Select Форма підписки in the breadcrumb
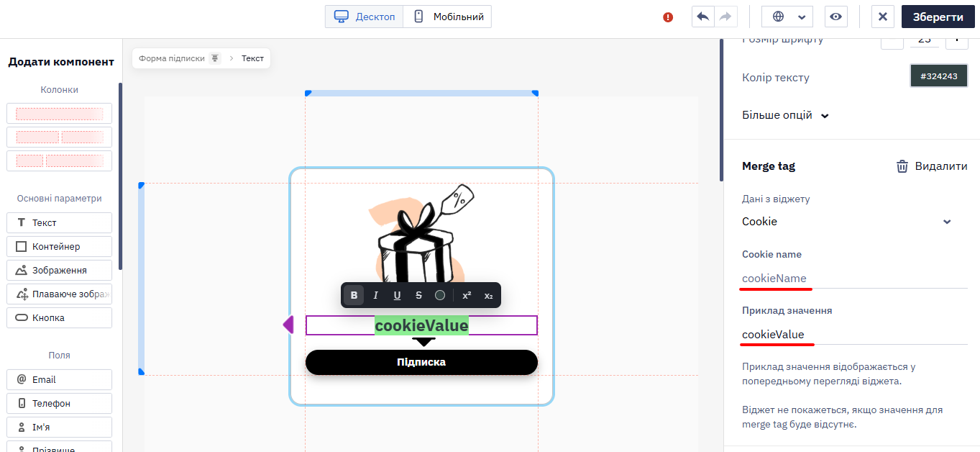Image resolution: width=980 pixels, height=452 pixels. 172,58
